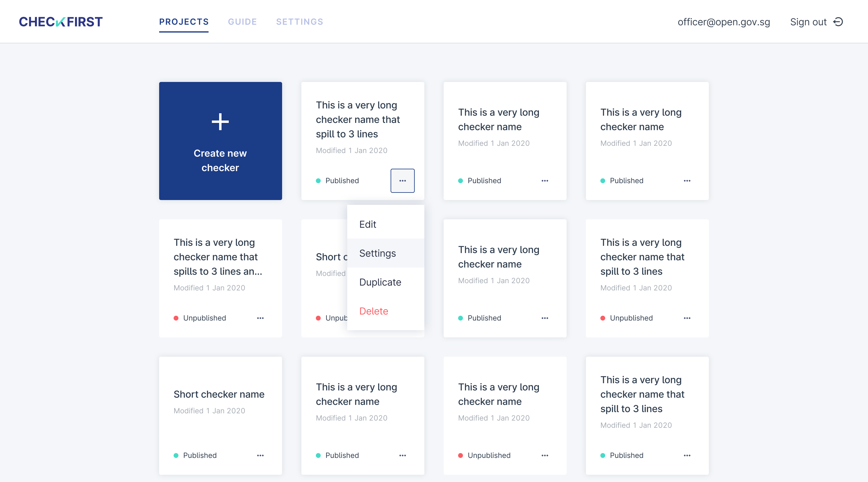Select Settings in the open context menu
The height and width of the screenshot is (482, 868).
click(377, 253)
